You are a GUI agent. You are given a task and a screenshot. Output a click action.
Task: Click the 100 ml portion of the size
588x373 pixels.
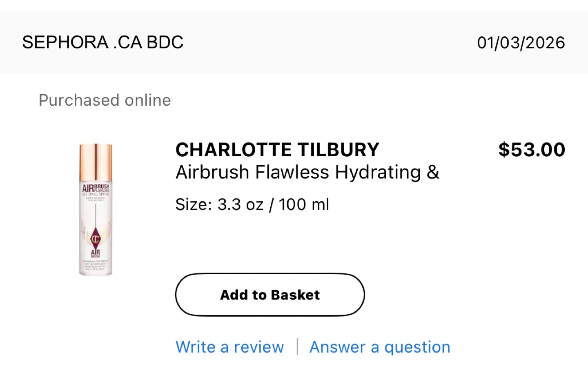point(304,204)
